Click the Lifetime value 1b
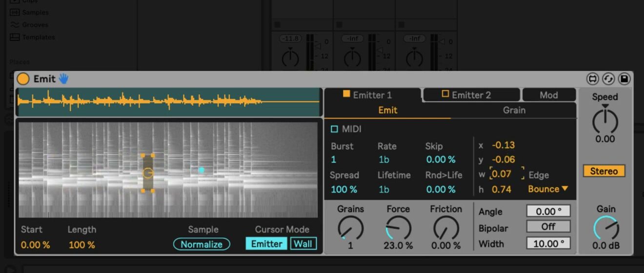 (x=384, y=189)
